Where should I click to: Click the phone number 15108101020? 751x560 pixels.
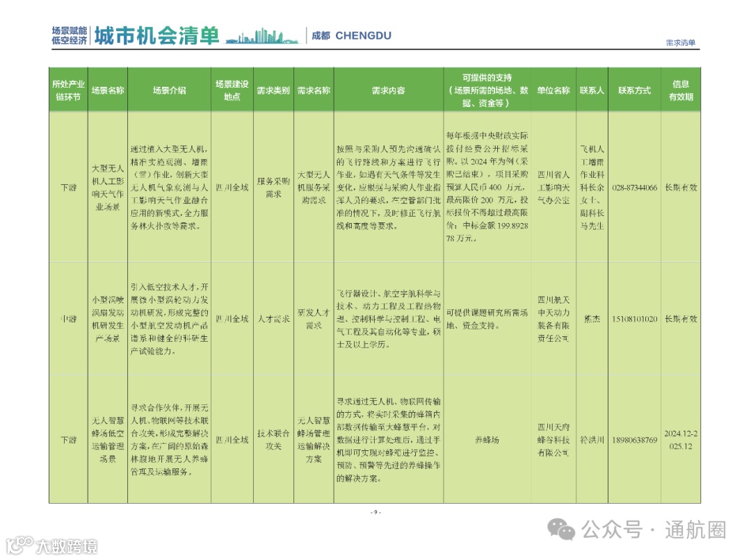click(634, 319)
